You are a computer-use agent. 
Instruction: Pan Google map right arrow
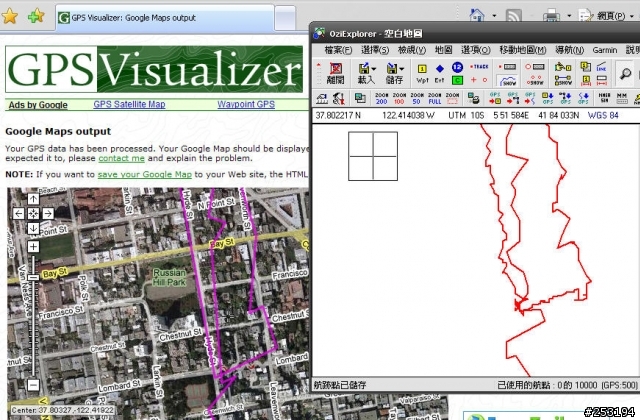48,213
